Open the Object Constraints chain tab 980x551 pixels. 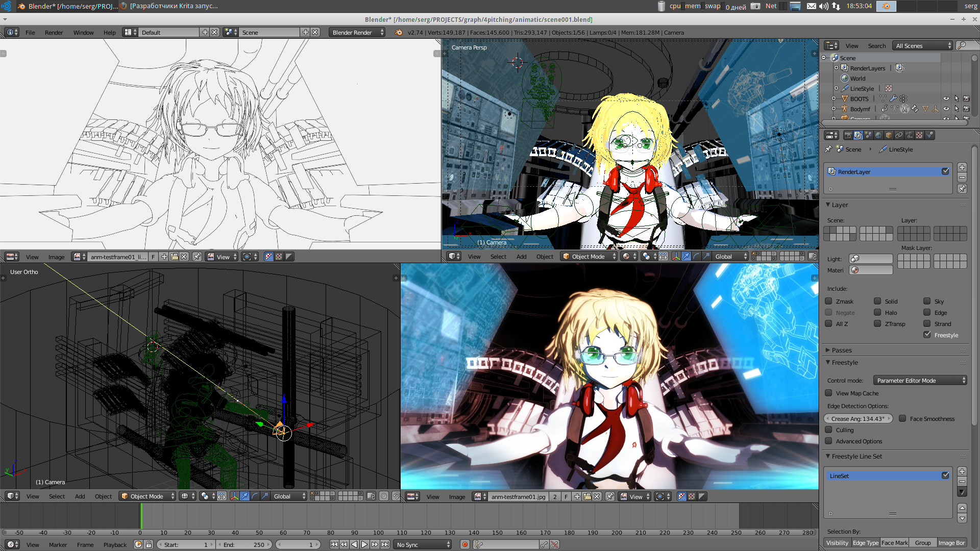[x=899, y=135]
